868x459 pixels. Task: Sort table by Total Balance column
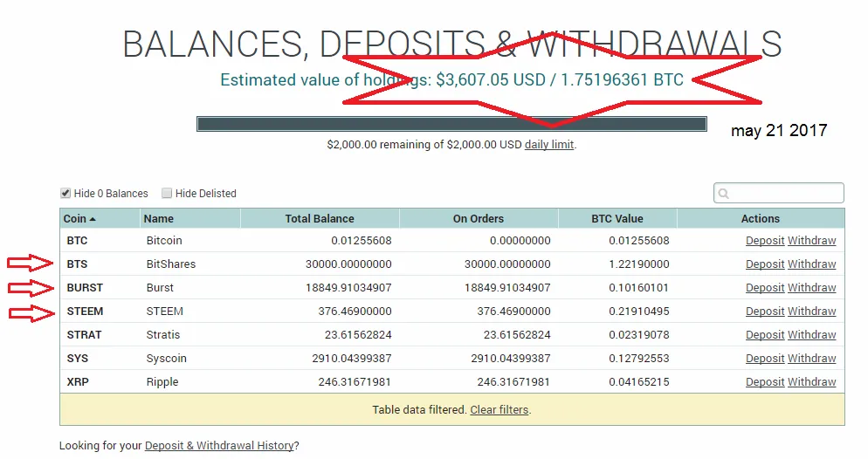[x=320, y=218]
